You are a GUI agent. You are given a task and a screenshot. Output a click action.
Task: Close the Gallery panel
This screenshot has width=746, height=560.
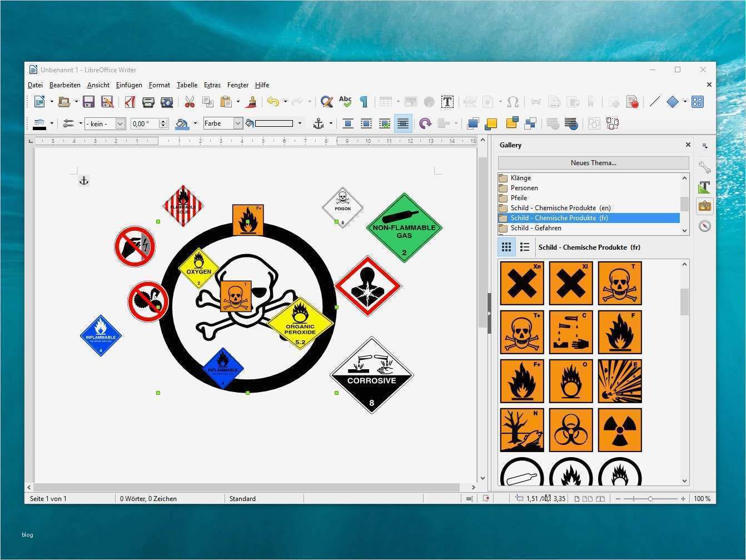[x=688, y=145]
